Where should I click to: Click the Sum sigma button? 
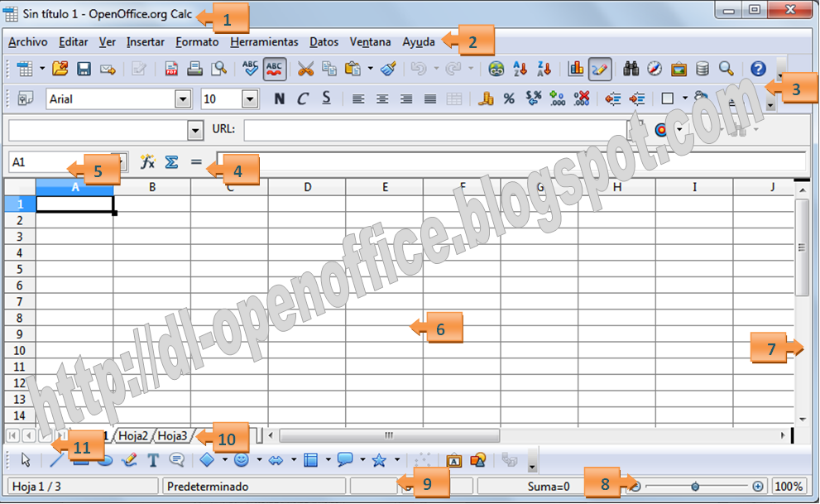(x=171, y=162)
